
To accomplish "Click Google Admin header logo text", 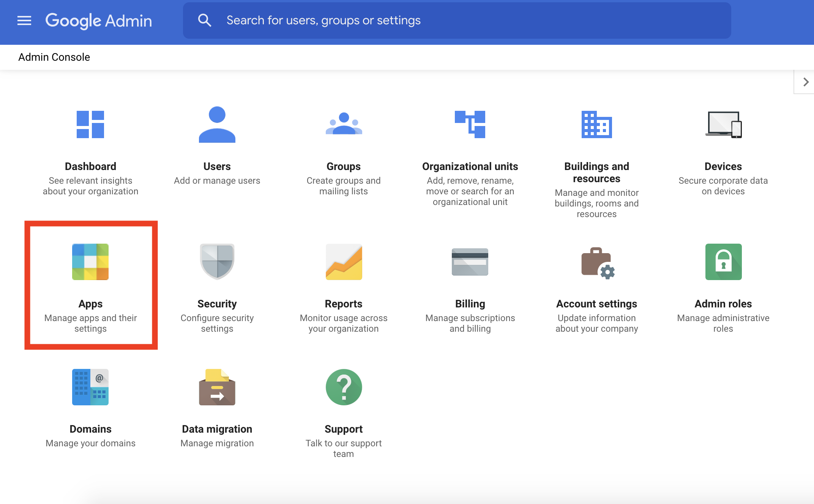I will coord(98,20).
